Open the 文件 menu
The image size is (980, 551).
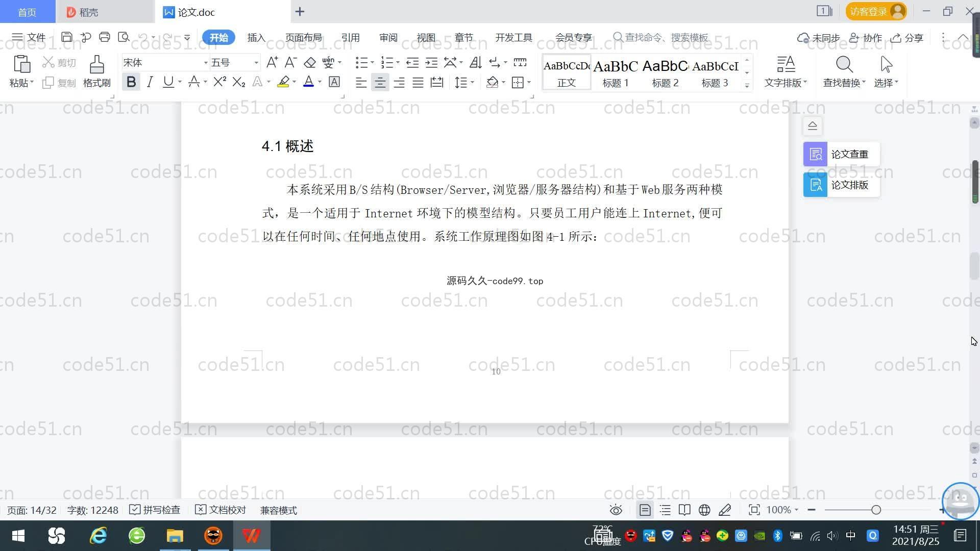point(29,37)
